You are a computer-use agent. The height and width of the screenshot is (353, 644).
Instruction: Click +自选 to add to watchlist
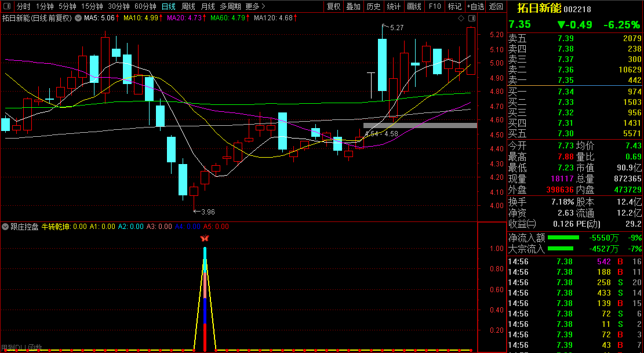click(x=475, y=6)
